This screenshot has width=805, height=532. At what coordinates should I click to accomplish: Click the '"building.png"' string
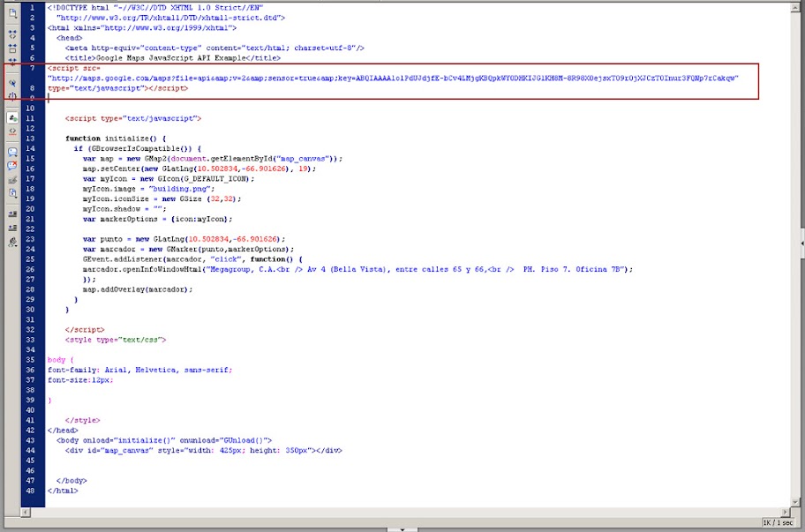pos(179,189)
